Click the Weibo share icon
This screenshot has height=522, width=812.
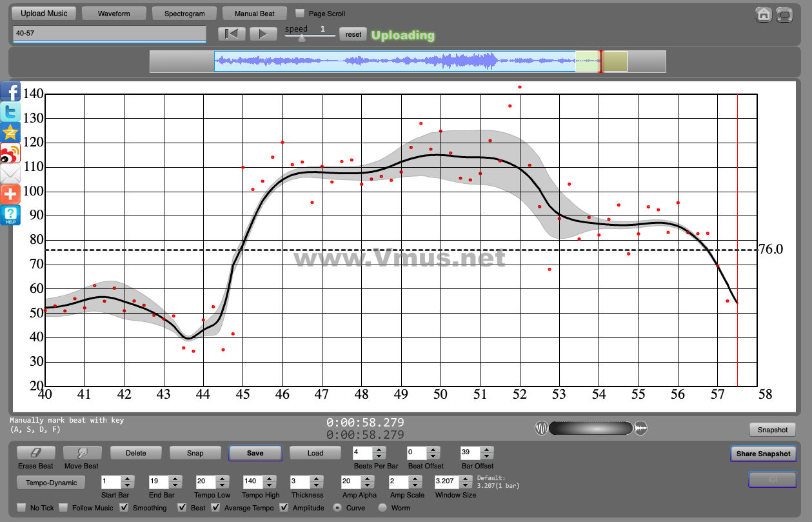[x=10, y=154]
